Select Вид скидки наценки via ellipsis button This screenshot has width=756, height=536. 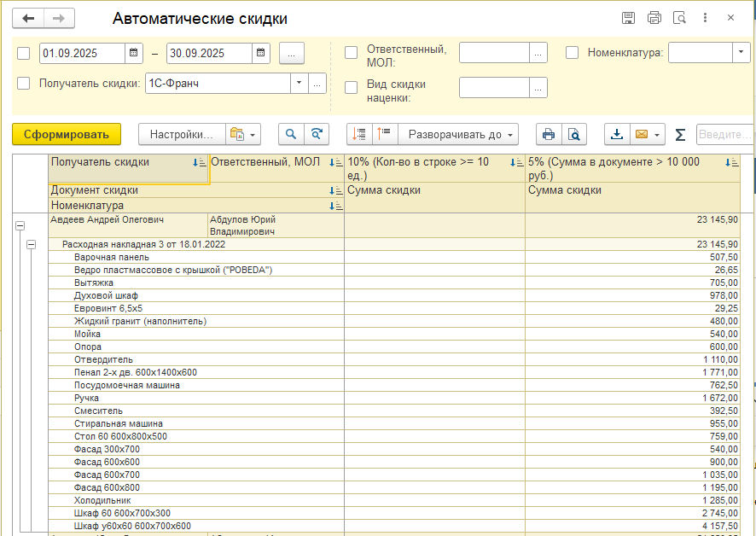click(538, 87)
